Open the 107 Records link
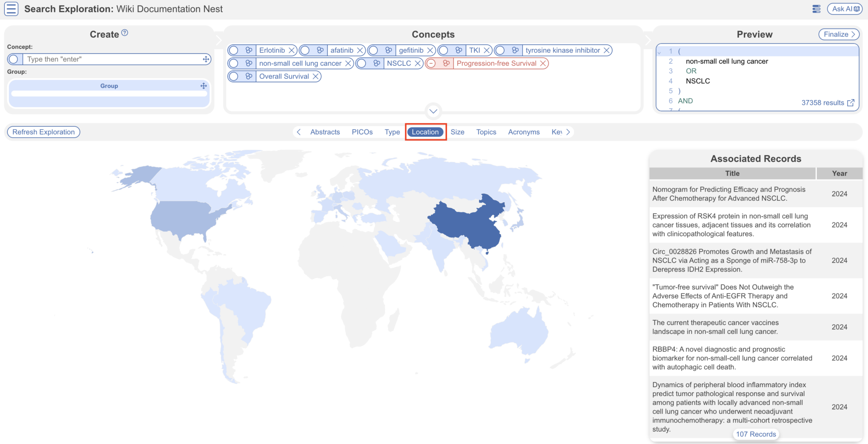The image size is (868, 444). point(756,434)
